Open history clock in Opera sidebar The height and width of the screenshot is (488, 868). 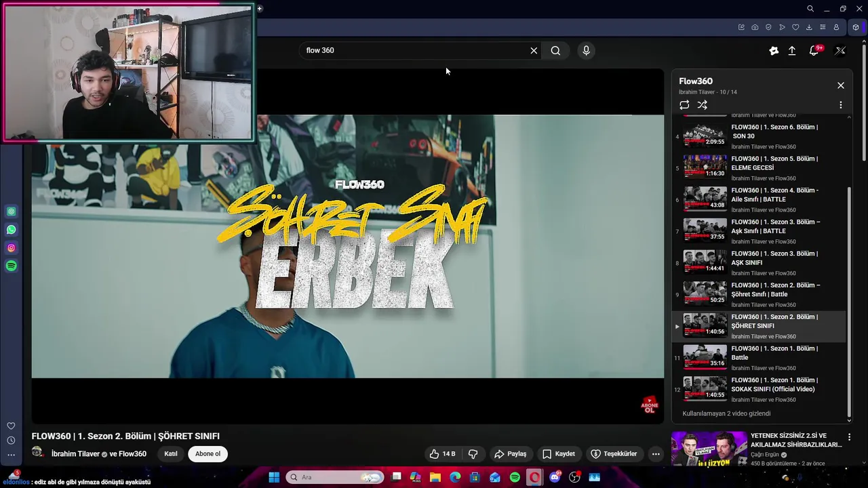[11, 441]
